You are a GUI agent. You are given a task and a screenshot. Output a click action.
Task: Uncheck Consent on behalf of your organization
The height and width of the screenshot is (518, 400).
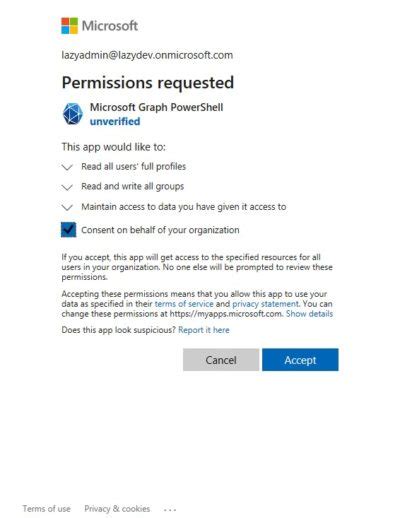coord(68,230)
